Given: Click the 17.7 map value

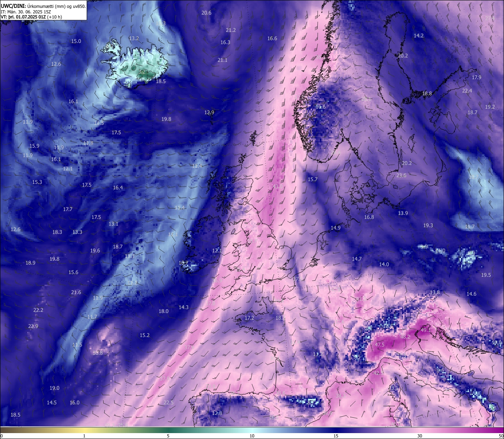Looking at the screenshot, I should [68, 209].
